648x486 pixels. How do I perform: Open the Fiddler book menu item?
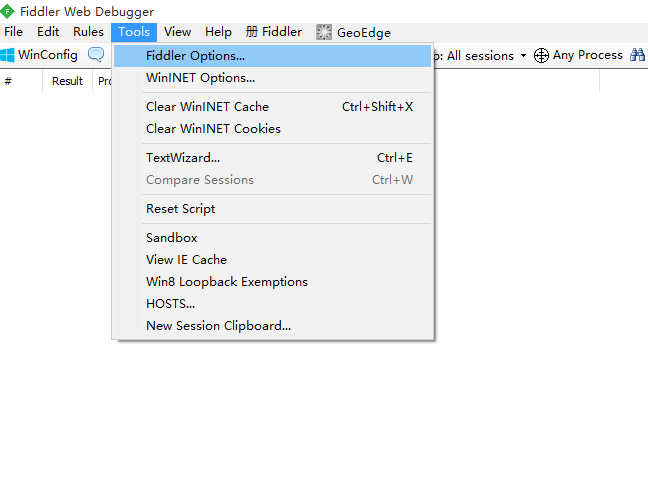pos(274,32)
